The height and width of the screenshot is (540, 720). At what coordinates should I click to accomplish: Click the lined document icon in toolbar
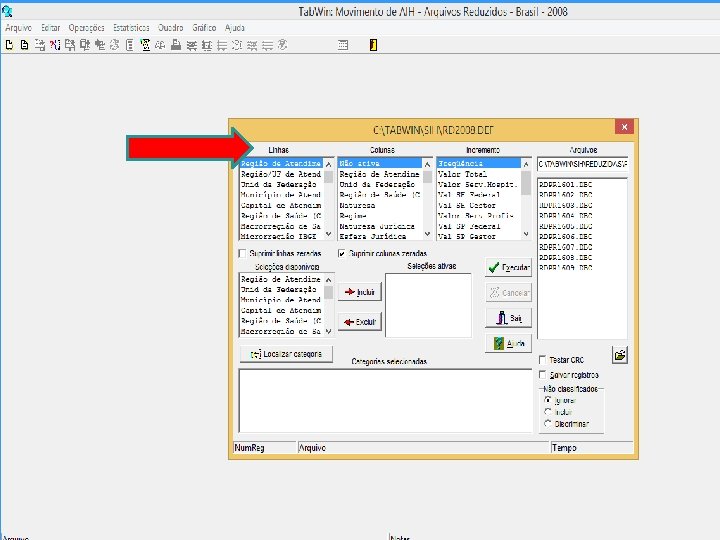tap(24, 45)
